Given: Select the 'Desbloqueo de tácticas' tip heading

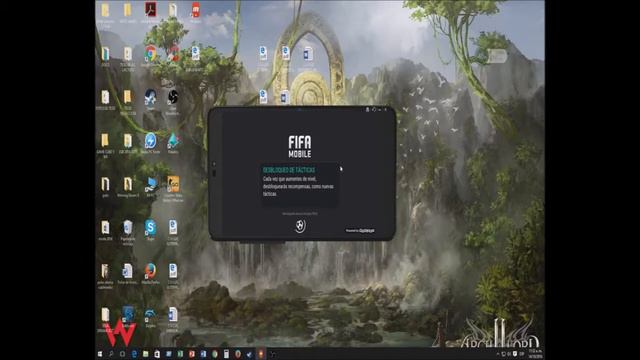Looking at the screenshot, I should pyautogui.click(x=289, y=170).
